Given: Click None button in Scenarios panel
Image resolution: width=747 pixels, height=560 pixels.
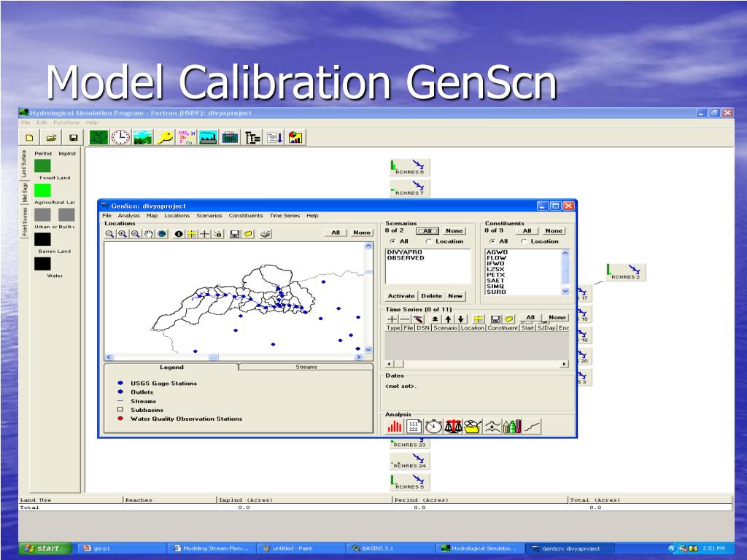Looking at the screenshot, I should coord(454,231).
